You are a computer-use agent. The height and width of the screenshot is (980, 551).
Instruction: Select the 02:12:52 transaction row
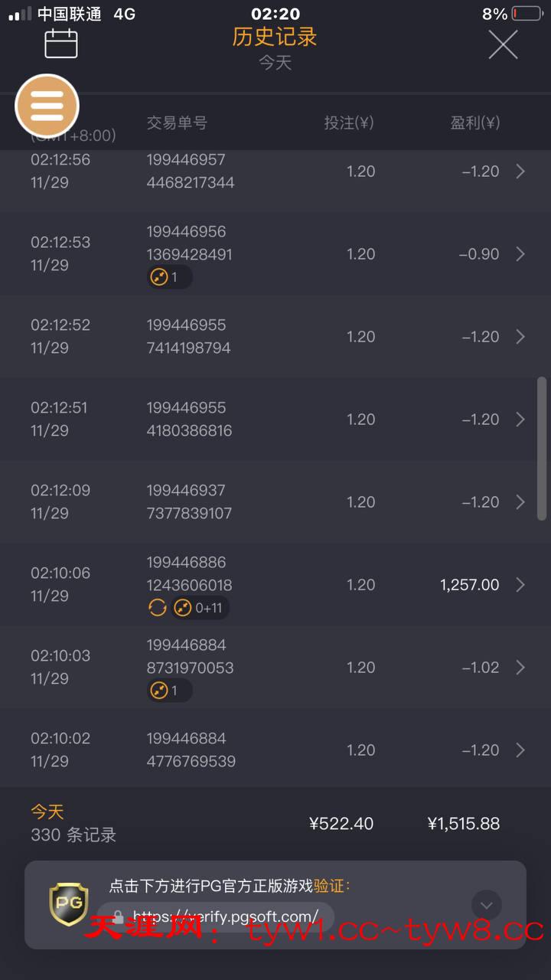click(275, 337)
